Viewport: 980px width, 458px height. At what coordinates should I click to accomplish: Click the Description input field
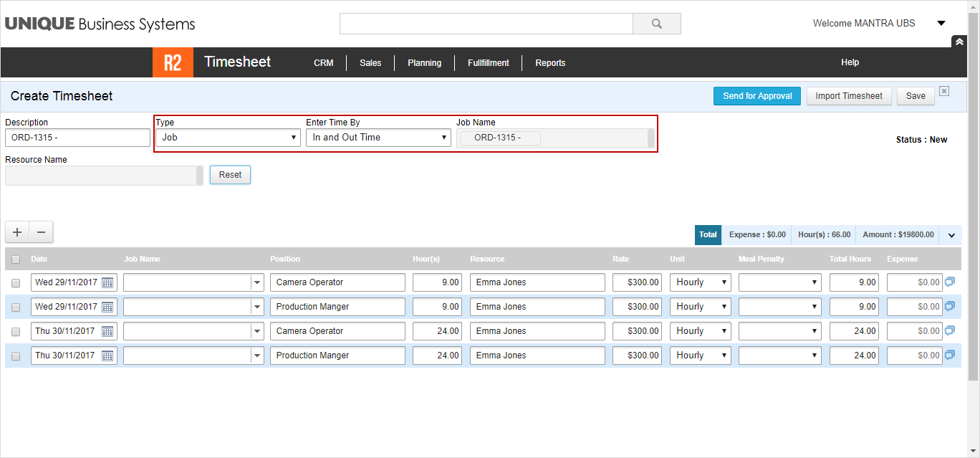pyautogui.click(x=77, y=138)
